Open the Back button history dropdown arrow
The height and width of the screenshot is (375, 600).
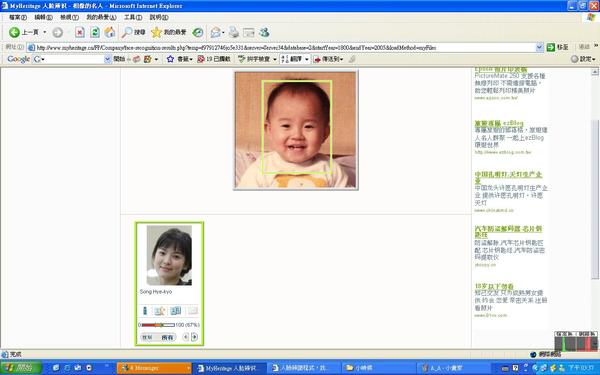coord(45,33)
